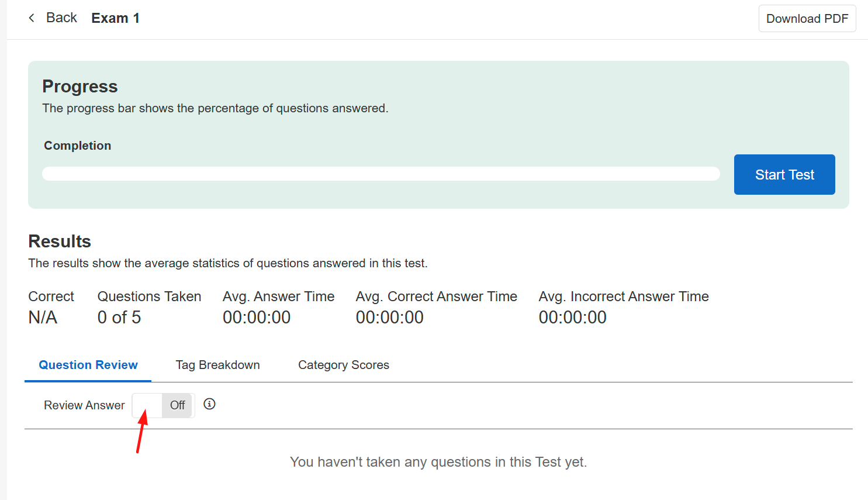Click the Completion progress bar
This screenshot has height=500, width=868.
pos(381,174)
